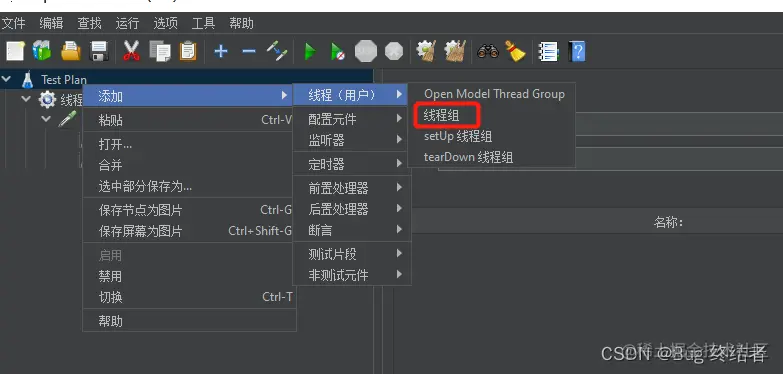
Task: Choose 保存屏幕为图片 option
Action: point(188,231)
